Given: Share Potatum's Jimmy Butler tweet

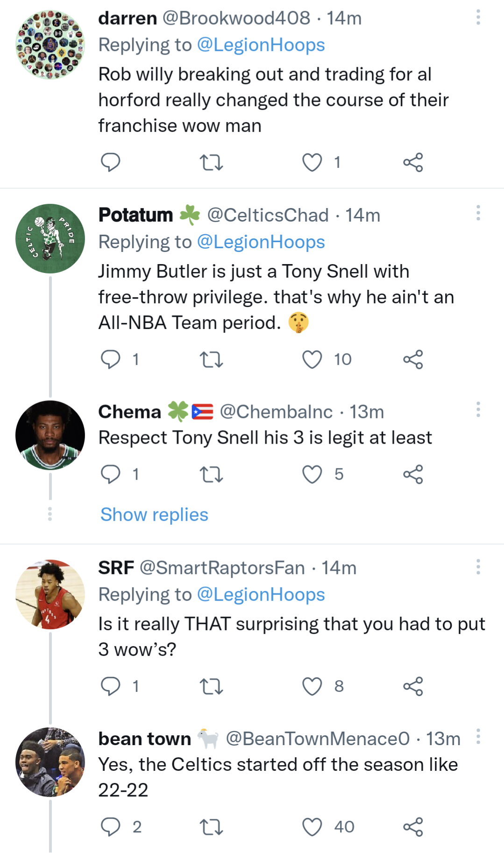Looking at the screenshot, I should (413, 359).
